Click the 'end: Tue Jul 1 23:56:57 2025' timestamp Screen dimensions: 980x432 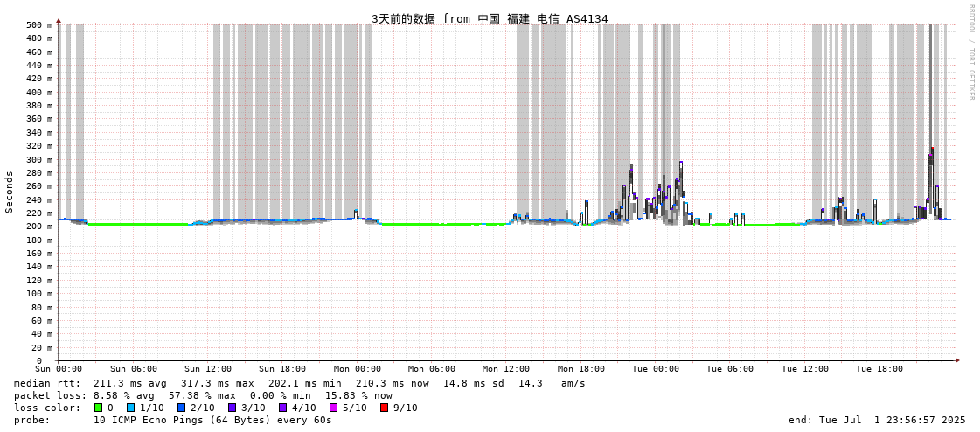[x=877, y=420]
